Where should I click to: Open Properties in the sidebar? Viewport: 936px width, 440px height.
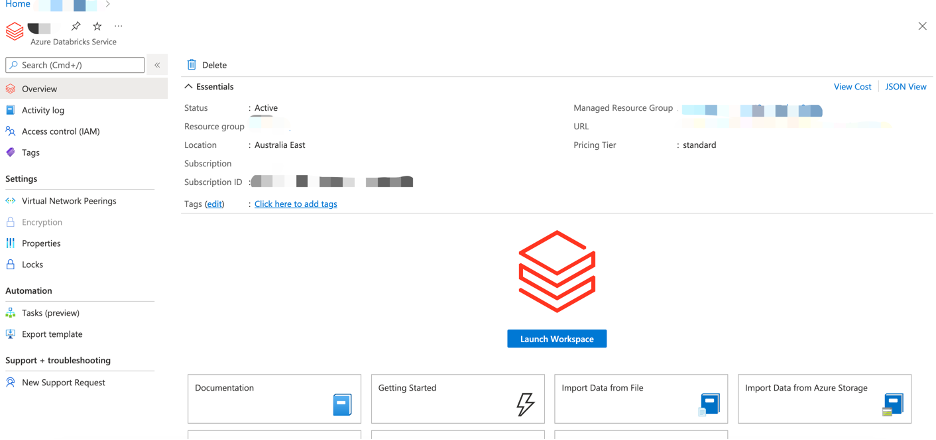click(41, 244)
